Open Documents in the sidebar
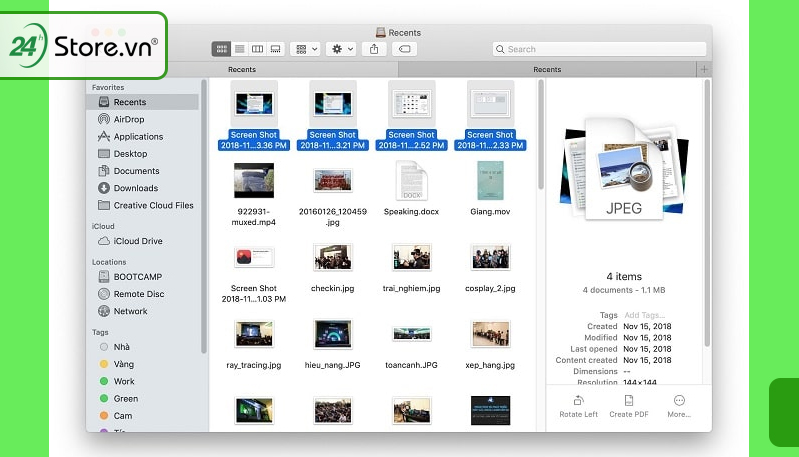Viewport: 799px width, 457px height. tap(142, 171)
